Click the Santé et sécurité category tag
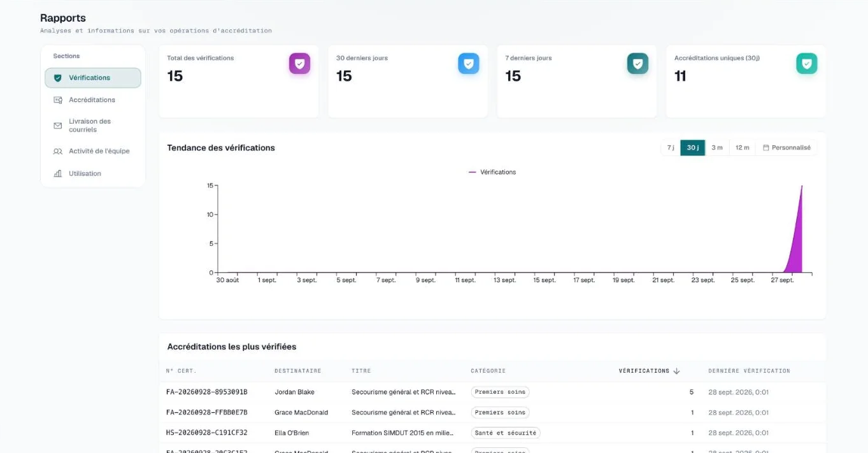 pos(506,433)
